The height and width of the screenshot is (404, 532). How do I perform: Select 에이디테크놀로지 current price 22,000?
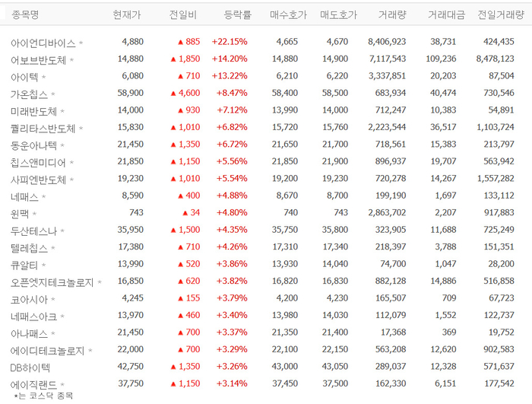[131, 349]
